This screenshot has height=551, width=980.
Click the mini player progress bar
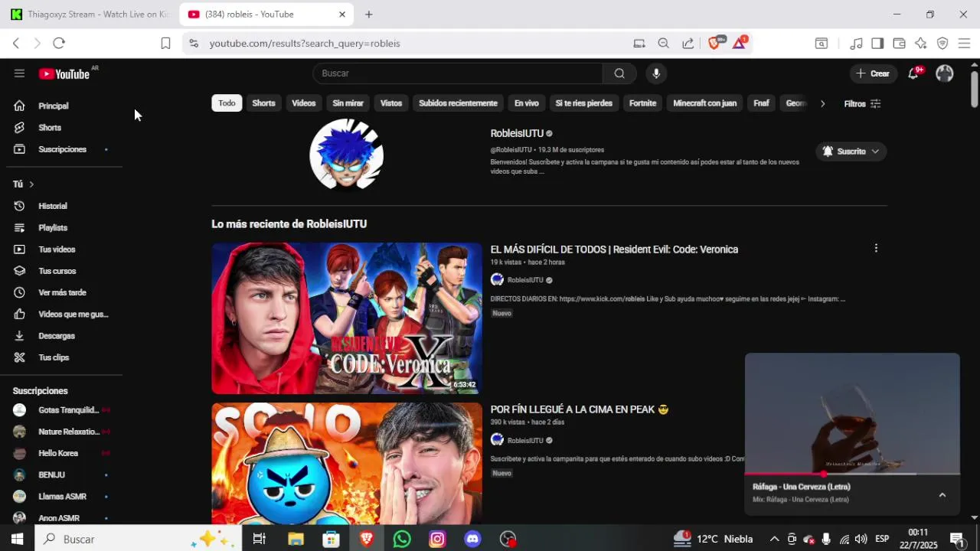tap(852, 474)
